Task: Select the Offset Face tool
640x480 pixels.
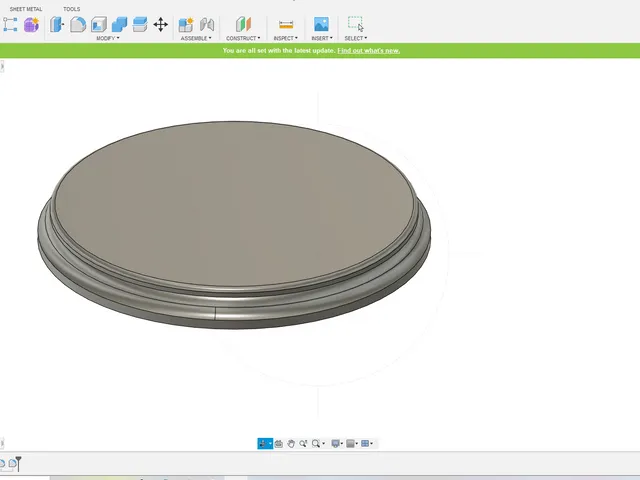Action: pyautogui.click(x=140, y=24)
